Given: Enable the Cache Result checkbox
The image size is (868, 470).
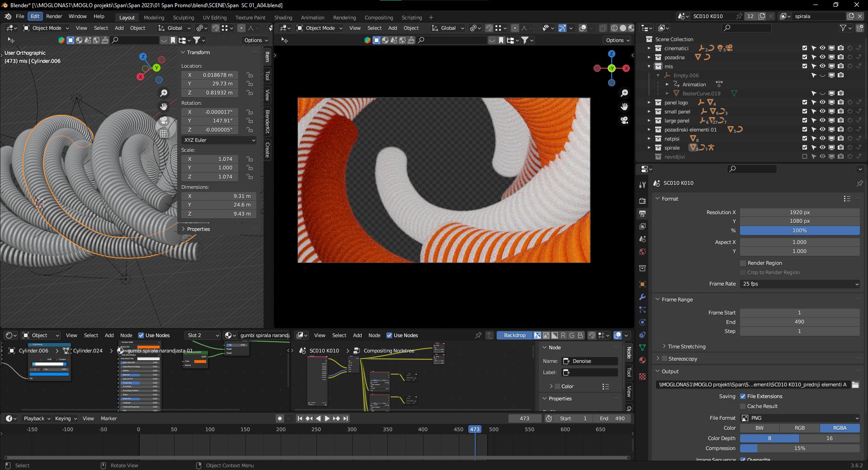Looking at the screenshot, I should pos(743,406).
